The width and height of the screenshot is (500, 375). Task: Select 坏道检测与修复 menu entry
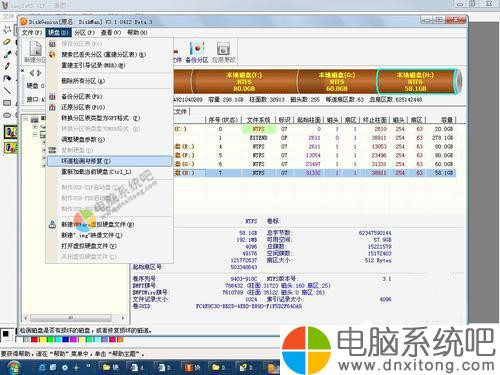pos(109,161)
